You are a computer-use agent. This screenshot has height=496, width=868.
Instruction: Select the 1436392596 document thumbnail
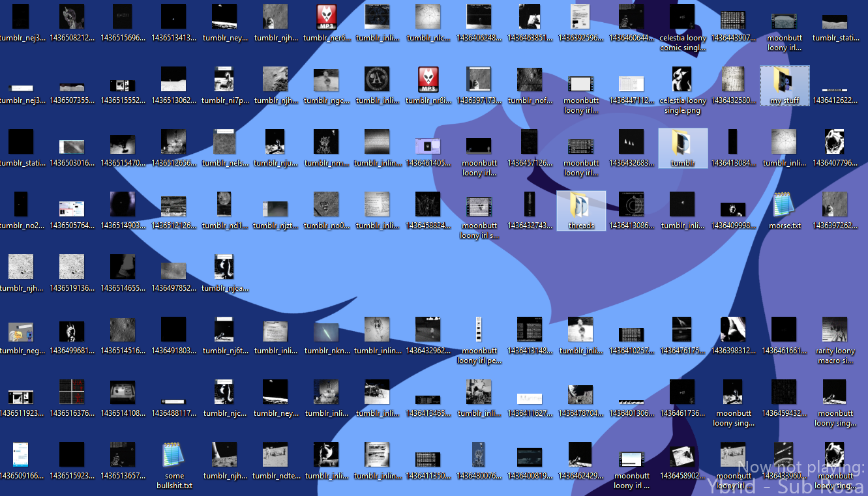[581, 16]
